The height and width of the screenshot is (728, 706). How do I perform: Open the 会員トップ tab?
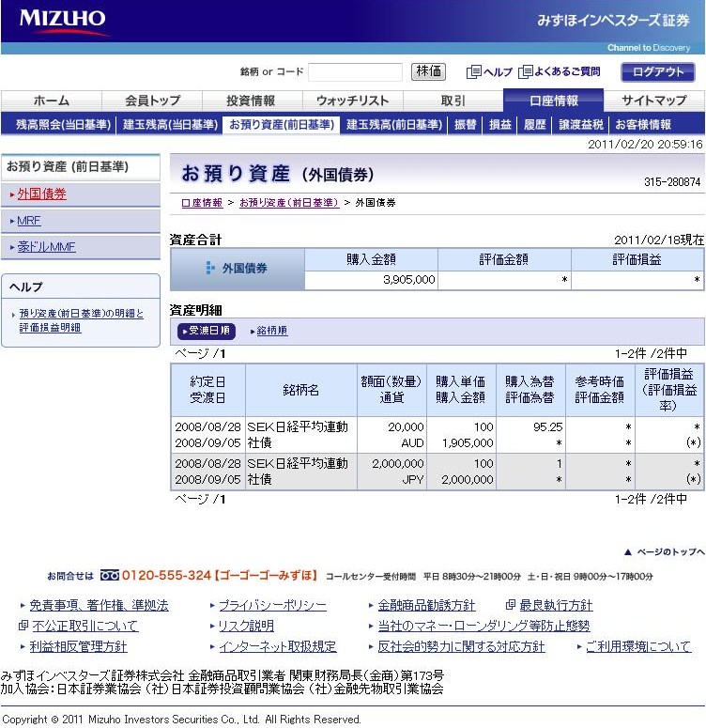pos(152,101)
